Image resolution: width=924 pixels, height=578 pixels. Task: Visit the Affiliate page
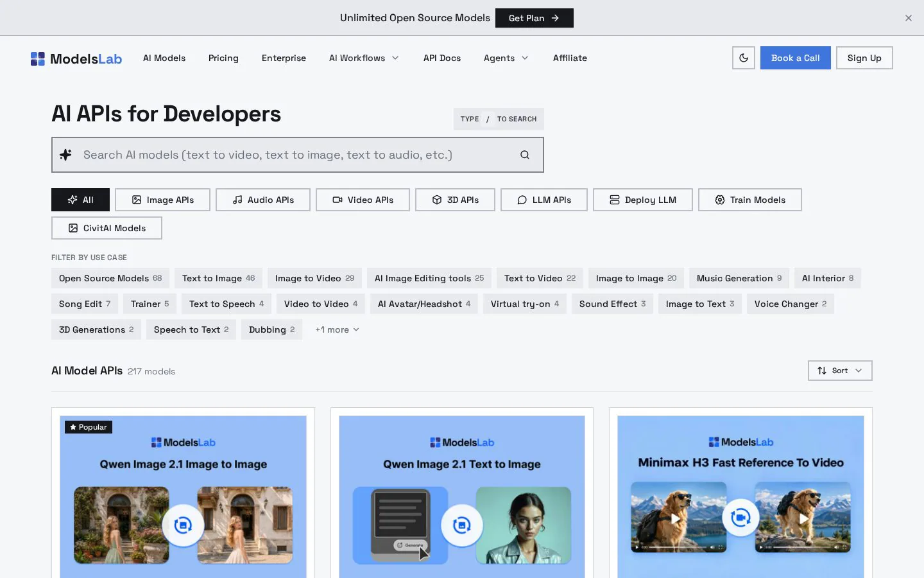[x=570, y=58]
